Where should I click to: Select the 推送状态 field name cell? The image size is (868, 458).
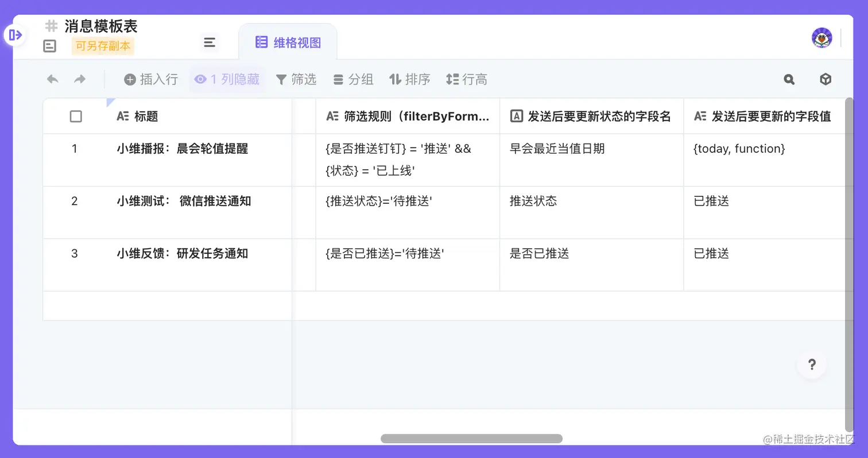592,213
